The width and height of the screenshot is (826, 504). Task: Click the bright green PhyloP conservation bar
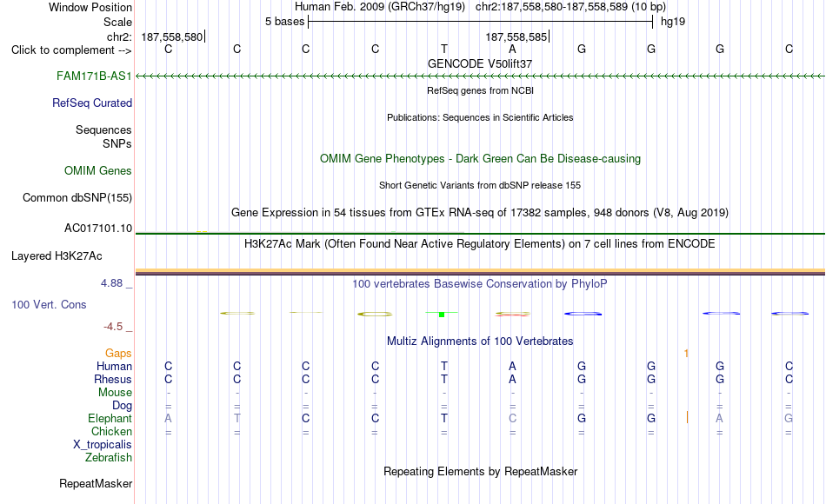coord(442,315)
